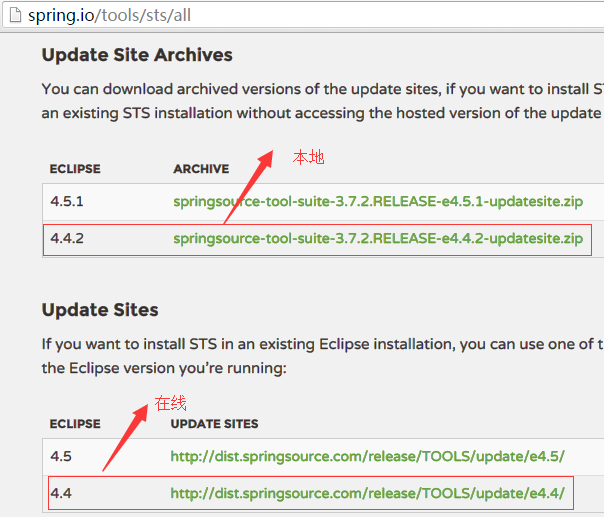Click the Update Site Archives heading
This screenshot has height=517, width=604.
[137, 55]
